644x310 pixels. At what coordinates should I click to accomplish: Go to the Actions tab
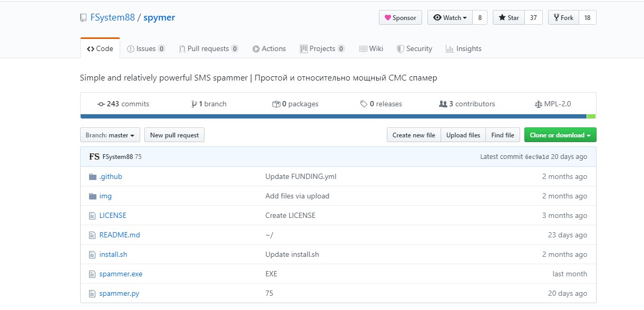click(x=269, y=48)
